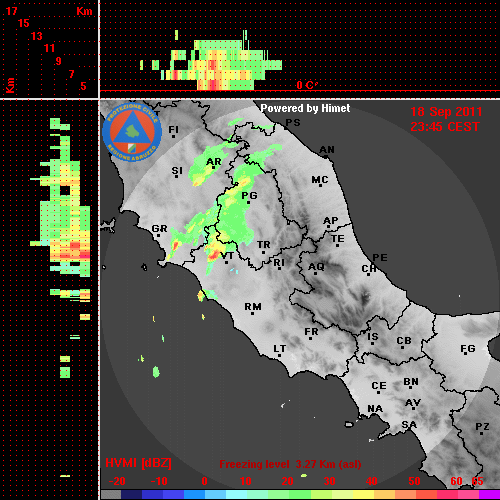
Task: Select the CE city label on map
Action: [x=379, y=386]
